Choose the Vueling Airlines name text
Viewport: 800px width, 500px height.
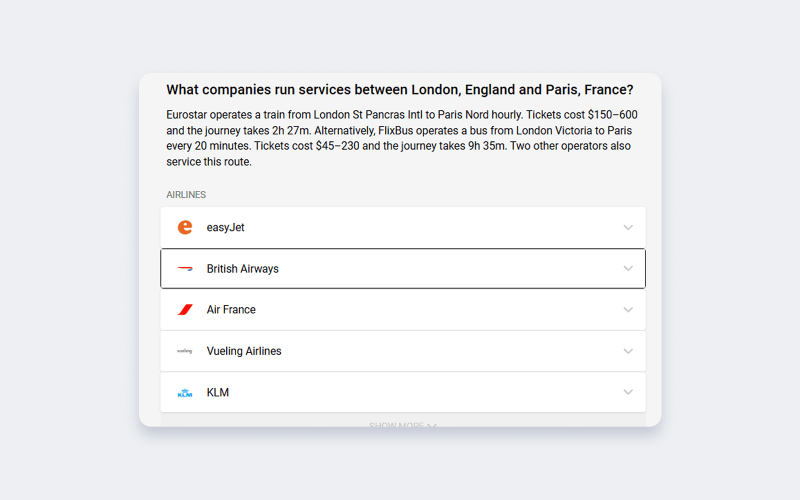pos(244,351)
